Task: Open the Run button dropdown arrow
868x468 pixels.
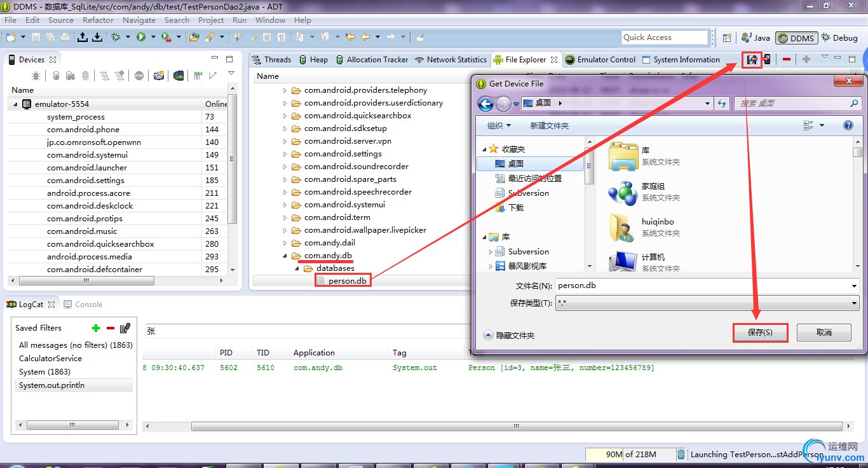Action: 153,38
